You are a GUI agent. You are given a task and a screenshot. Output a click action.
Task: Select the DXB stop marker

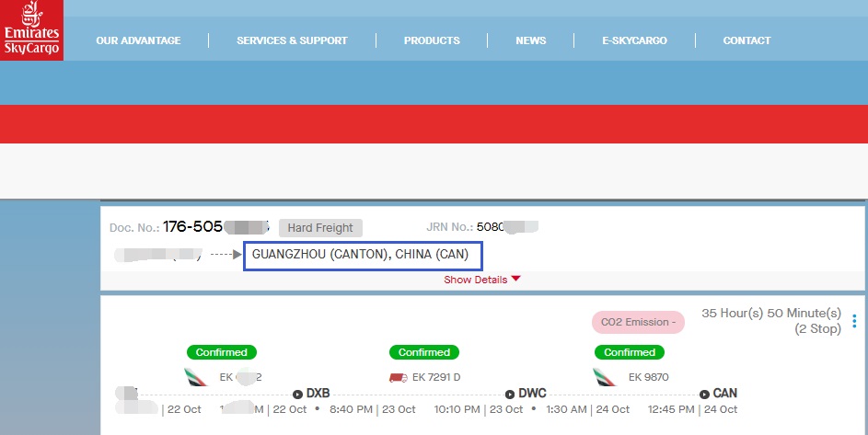coord(297,394)
